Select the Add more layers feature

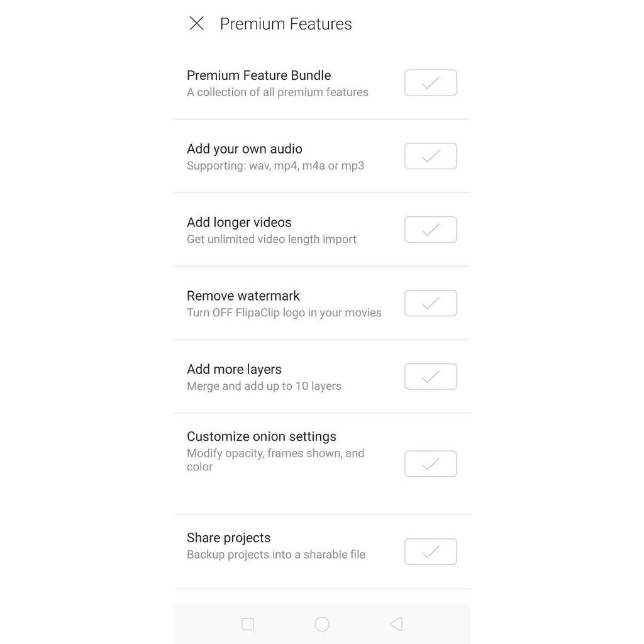click(x=234, y=370)
